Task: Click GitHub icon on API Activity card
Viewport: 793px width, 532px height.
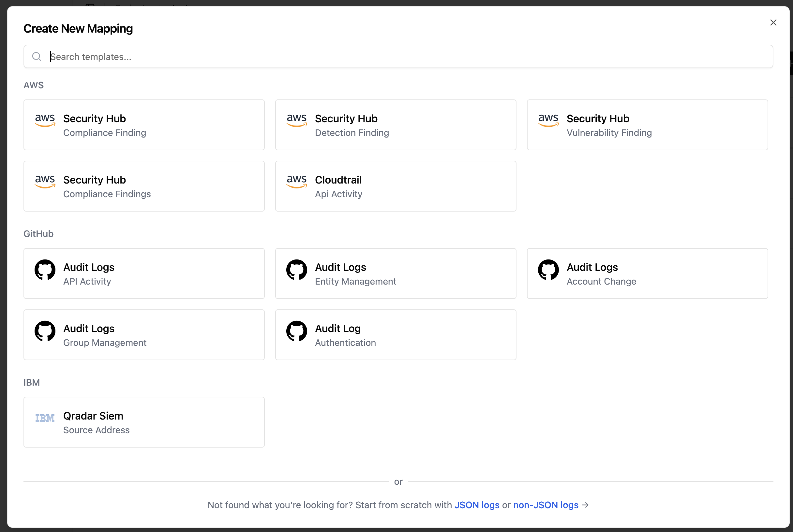Action: (x=45, y=270)
